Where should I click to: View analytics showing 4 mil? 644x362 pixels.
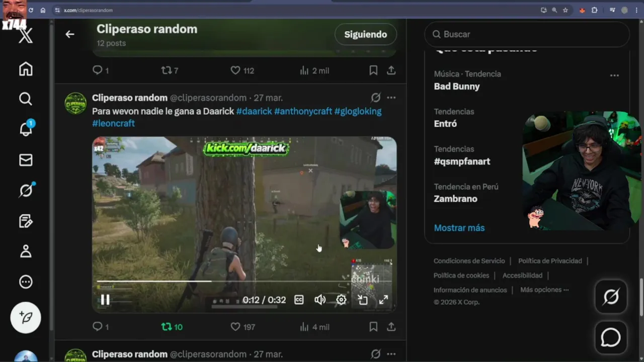tap(314, 327)
